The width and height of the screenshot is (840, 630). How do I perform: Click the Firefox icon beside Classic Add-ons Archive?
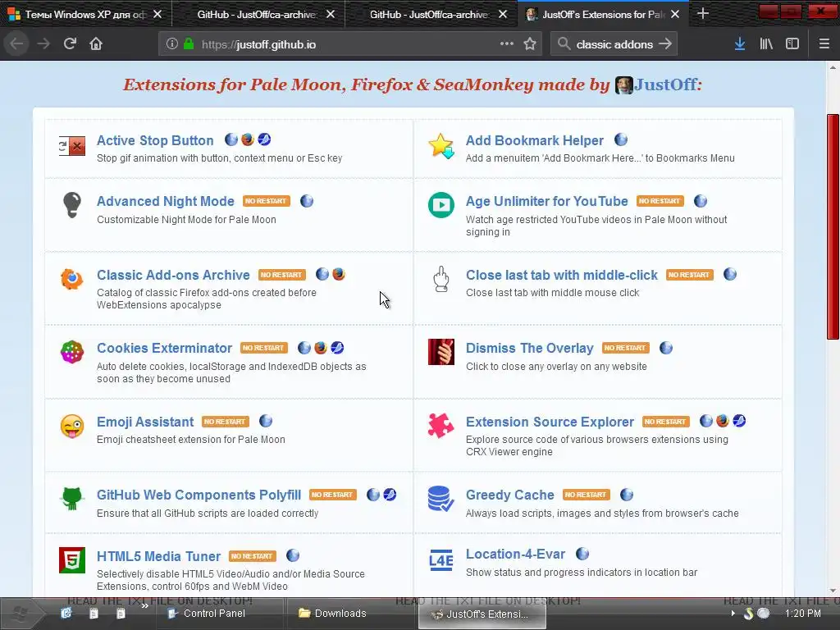339,274
